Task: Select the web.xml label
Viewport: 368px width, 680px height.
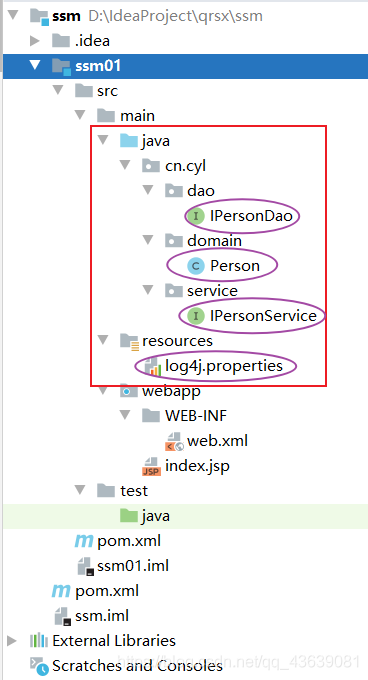Action: (218, 441)
